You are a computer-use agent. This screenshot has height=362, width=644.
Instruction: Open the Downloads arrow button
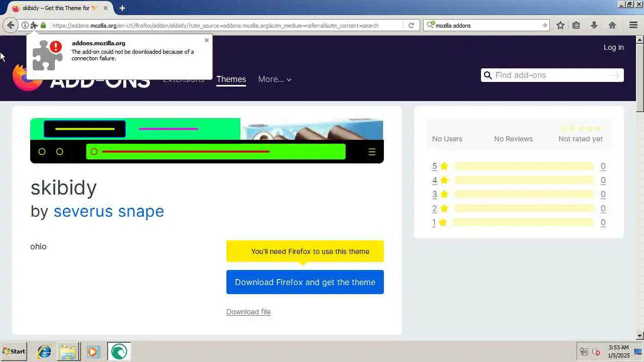[594, 25]
